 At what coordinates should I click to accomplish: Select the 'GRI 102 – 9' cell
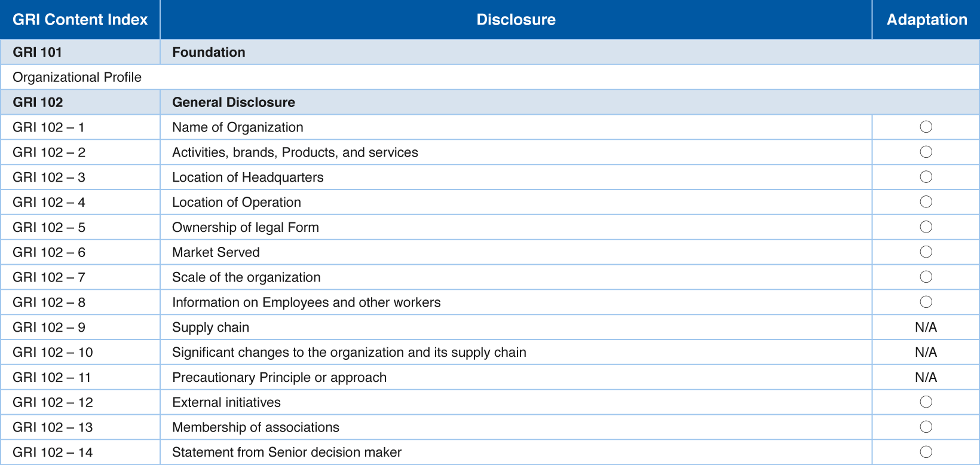click(x=80, y=328)
